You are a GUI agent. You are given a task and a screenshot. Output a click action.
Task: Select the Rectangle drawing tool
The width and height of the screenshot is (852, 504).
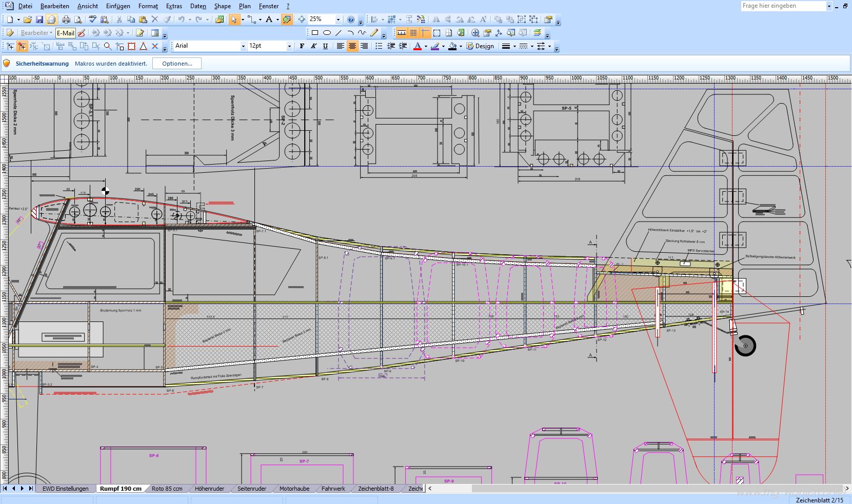pyautogui.click(x=315, y=33)
